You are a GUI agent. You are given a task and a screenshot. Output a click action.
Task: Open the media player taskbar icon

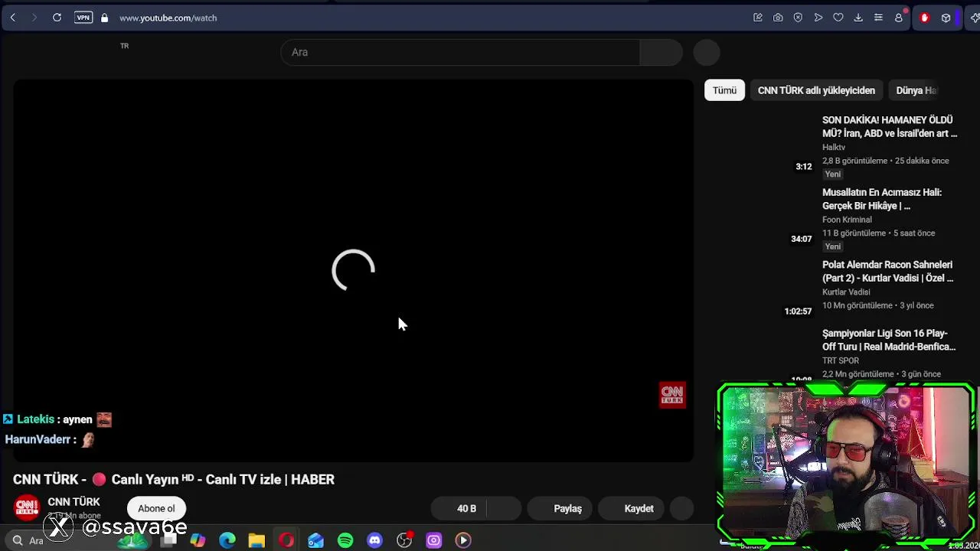463,540
